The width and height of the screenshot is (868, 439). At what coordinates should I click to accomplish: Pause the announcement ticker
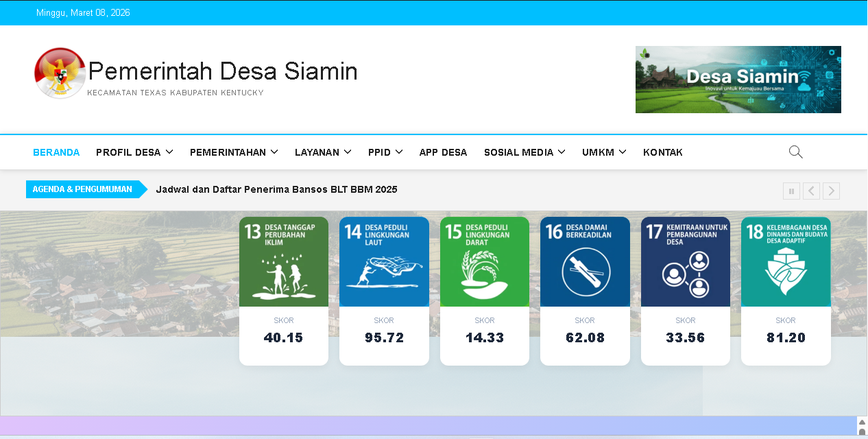click(x=791, y=191)
